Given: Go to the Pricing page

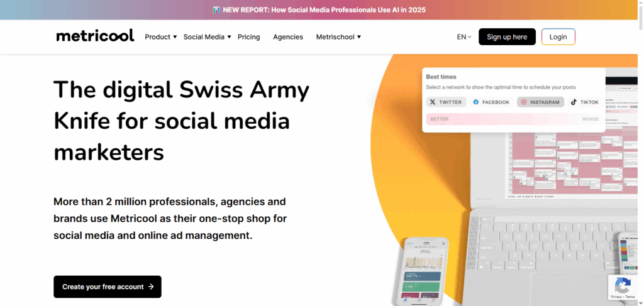Looking at the screenshot, I should (x=248, y=37).
